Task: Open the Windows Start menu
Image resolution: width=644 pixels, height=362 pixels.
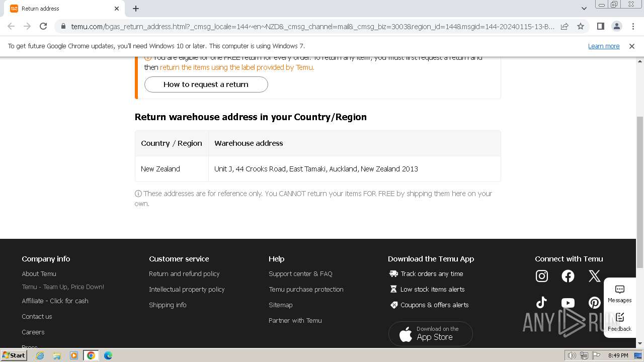Action: (14, 355)
